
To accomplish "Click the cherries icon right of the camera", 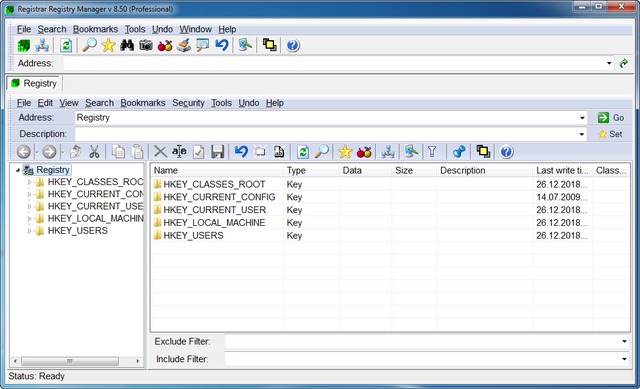I will (165, 45).
